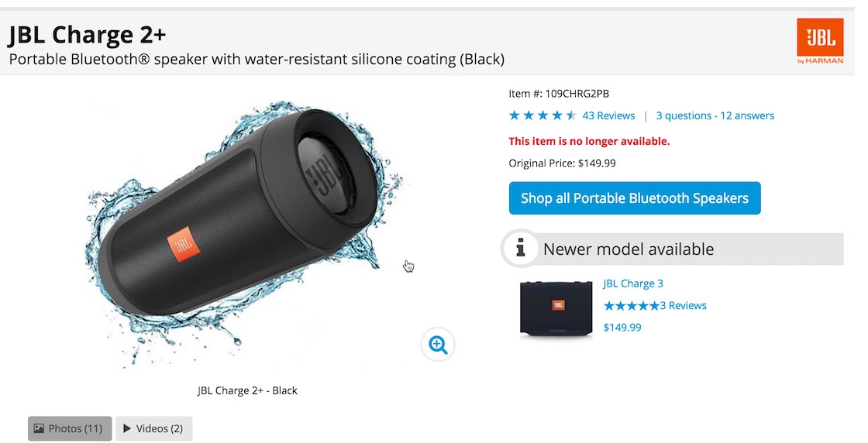
Task: Click the JBL Charge 2+ - Black caption
Action: click(247, 390)
